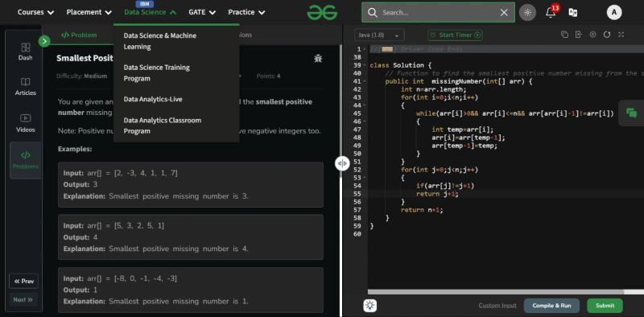The height and width of the screenshot is (317, 644).
Task: Open the Custom Input link
Action: 497,306
